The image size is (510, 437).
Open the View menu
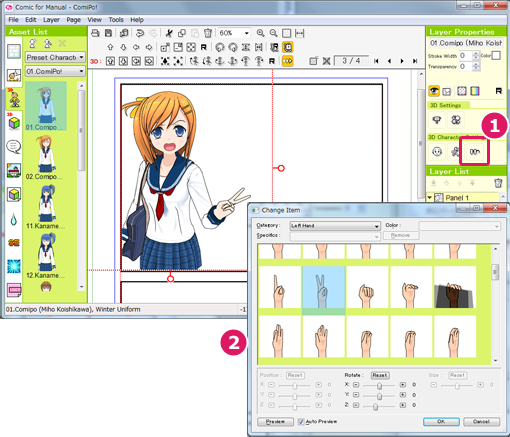point(94,20)
